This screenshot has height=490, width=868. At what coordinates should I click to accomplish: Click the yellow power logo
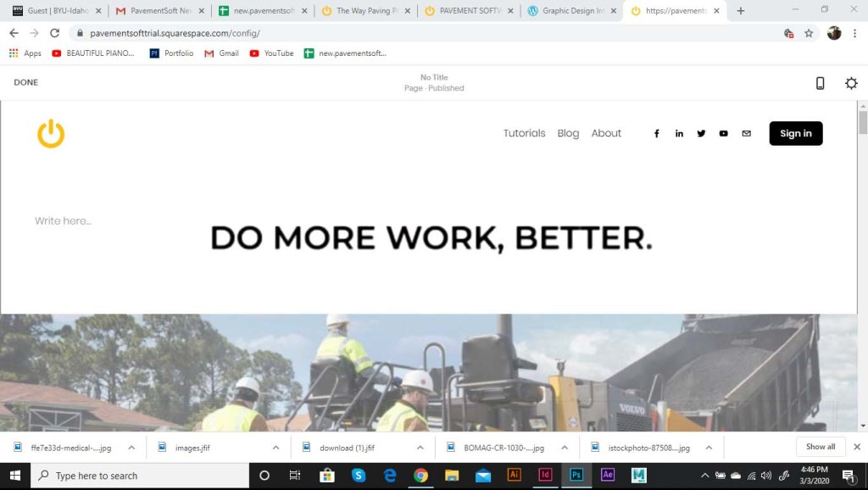pos(51,134)
